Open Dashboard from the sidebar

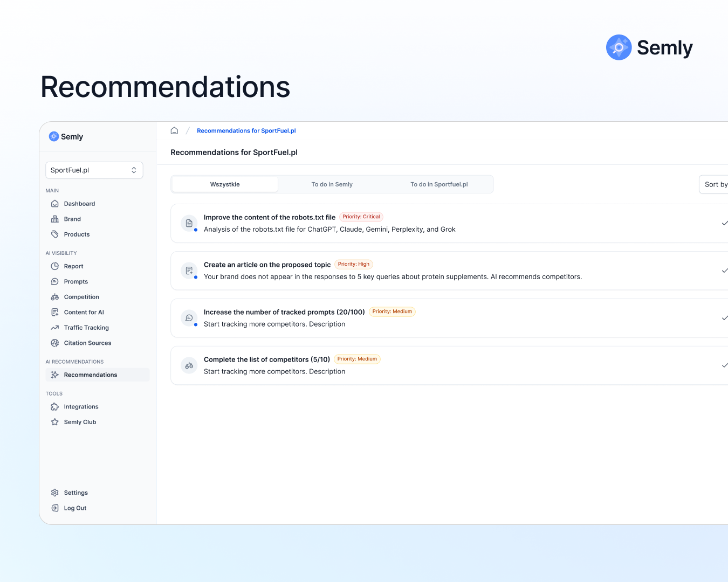(x=79, y=204)
